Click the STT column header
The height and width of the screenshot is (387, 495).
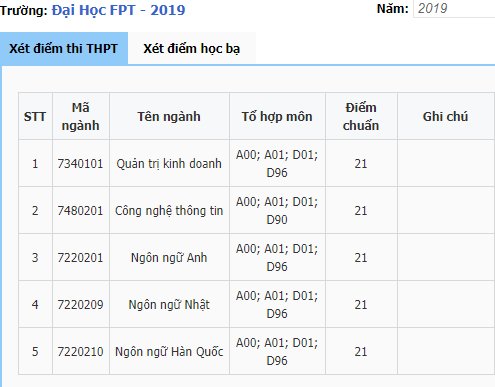(x=35, y=116)
